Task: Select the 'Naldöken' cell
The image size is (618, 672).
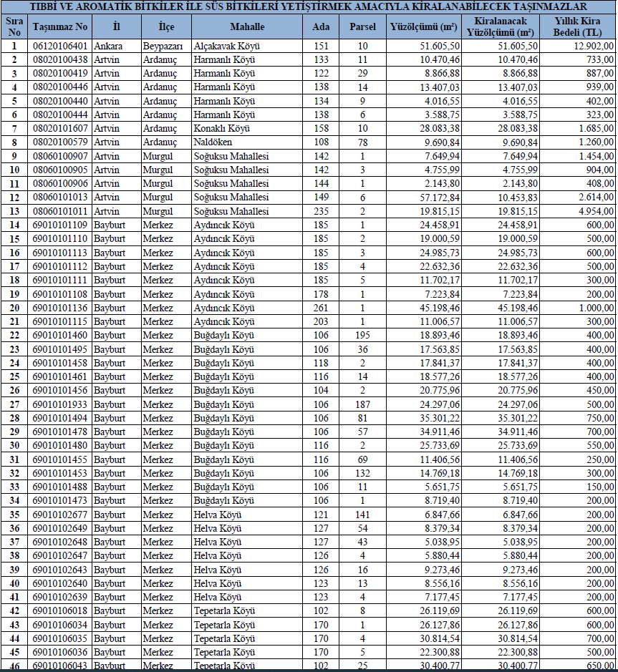Action: pos(247,142)
